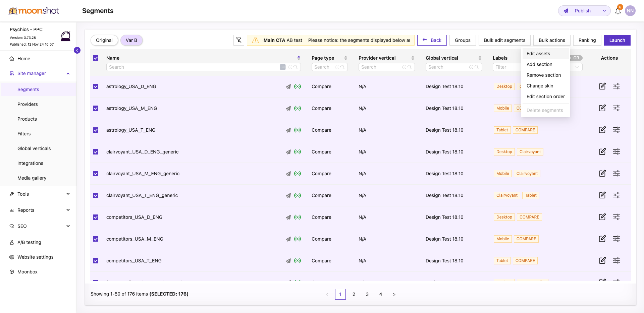The height and width of the screenshot is (313, 644).
Task: Uncheck competitors_USA_D_ENG row checkbox
Action: [96, 217]
